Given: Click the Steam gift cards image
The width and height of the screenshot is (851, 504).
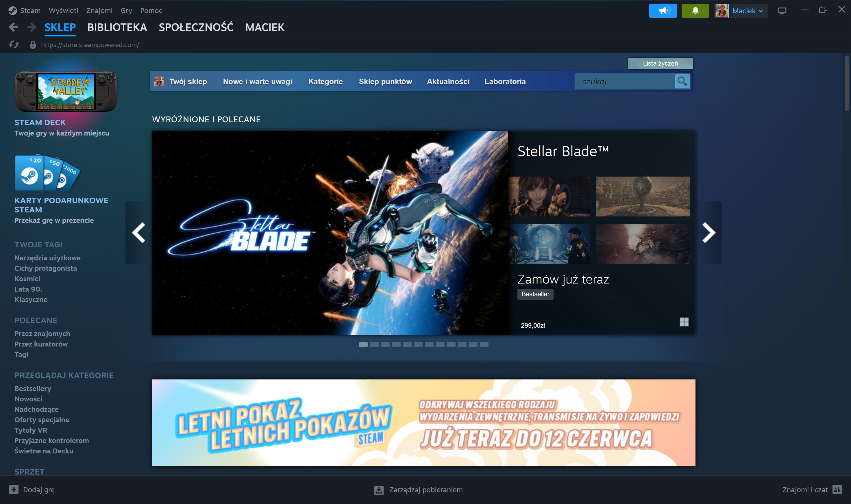Looking at the screenshot, I should 48,173.
